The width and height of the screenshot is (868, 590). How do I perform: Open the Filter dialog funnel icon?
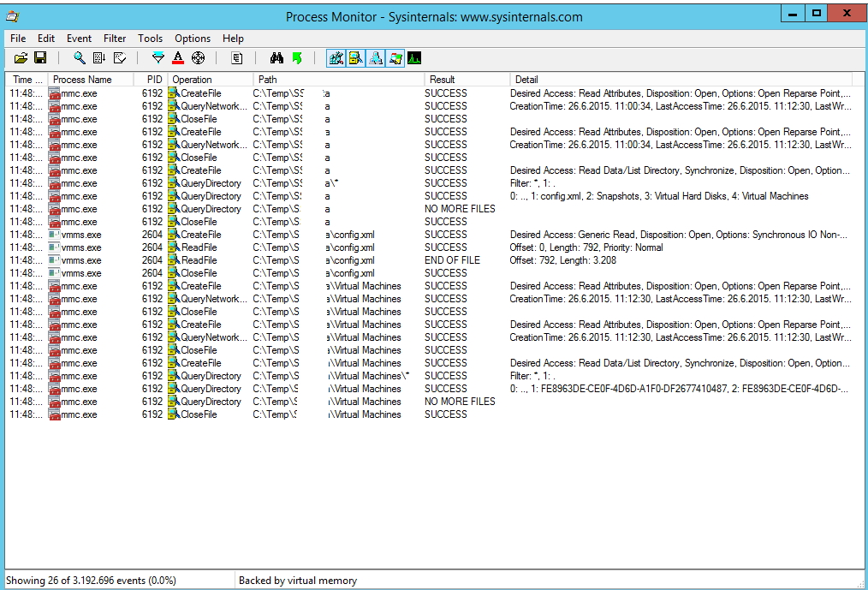(x=158, y=58)
